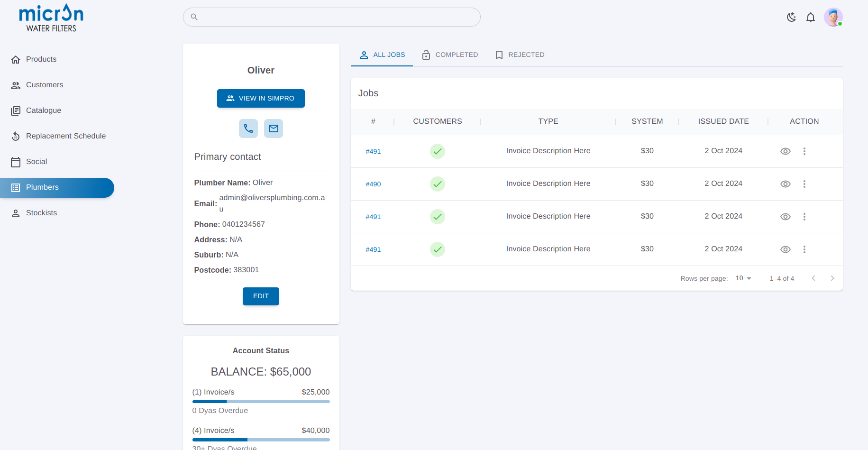868x450 pixels.
Task: Click the Micron Water Filters logo
Action: 51,18
